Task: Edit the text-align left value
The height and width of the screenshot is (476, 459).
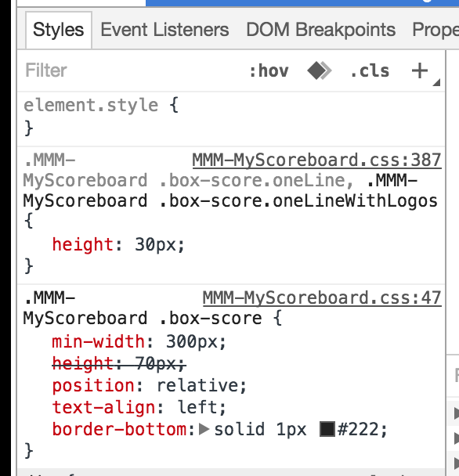Action: 197,407
